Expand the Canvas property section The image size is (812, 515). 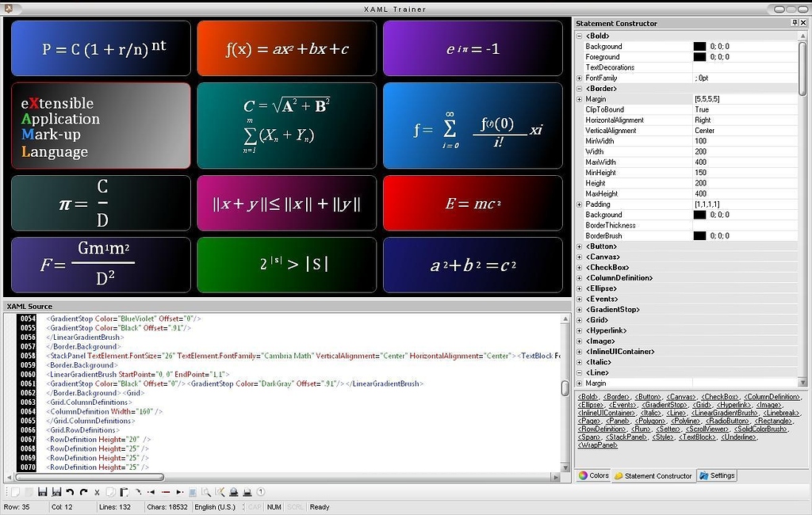[578, 257]
